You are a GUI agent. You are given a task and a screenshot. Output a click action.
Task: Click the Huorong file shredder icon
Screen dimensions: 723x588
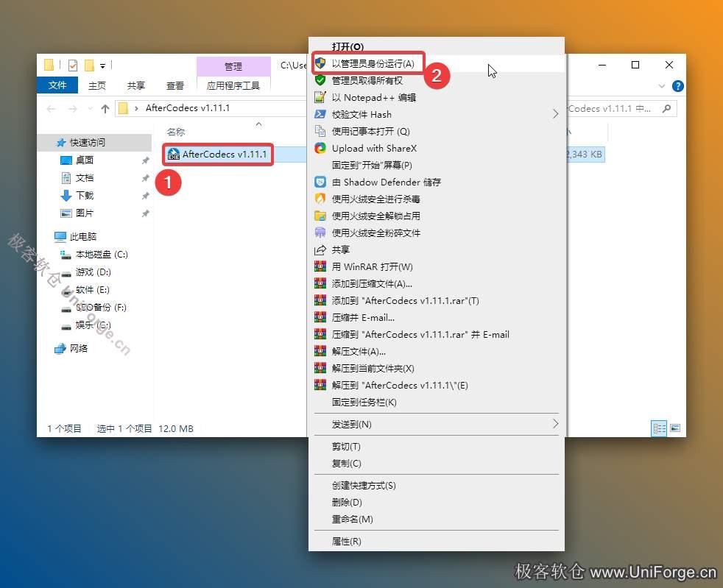320,233
